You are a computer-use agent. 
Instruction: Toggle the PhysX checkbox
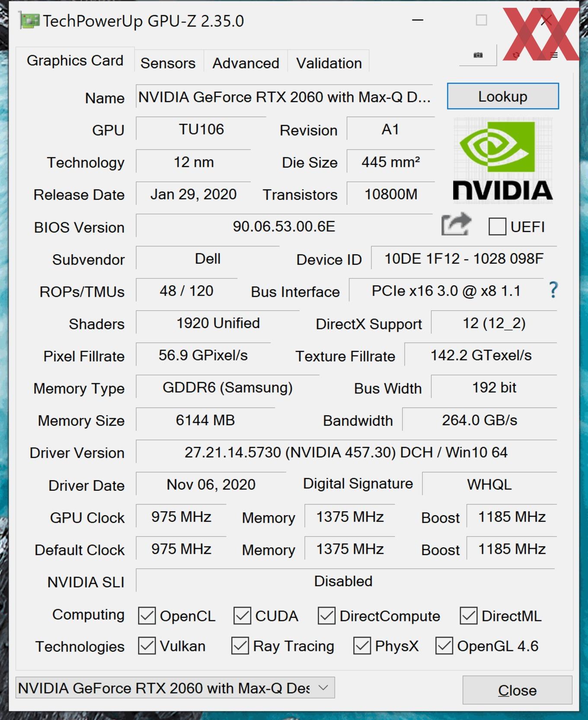click(362, 646)
